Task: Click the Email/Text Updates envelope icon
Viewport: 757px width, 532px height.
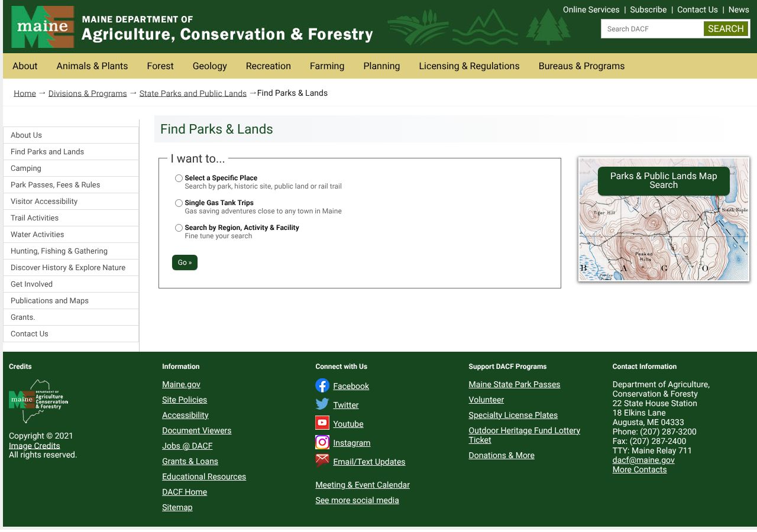Action: (322, 461)
